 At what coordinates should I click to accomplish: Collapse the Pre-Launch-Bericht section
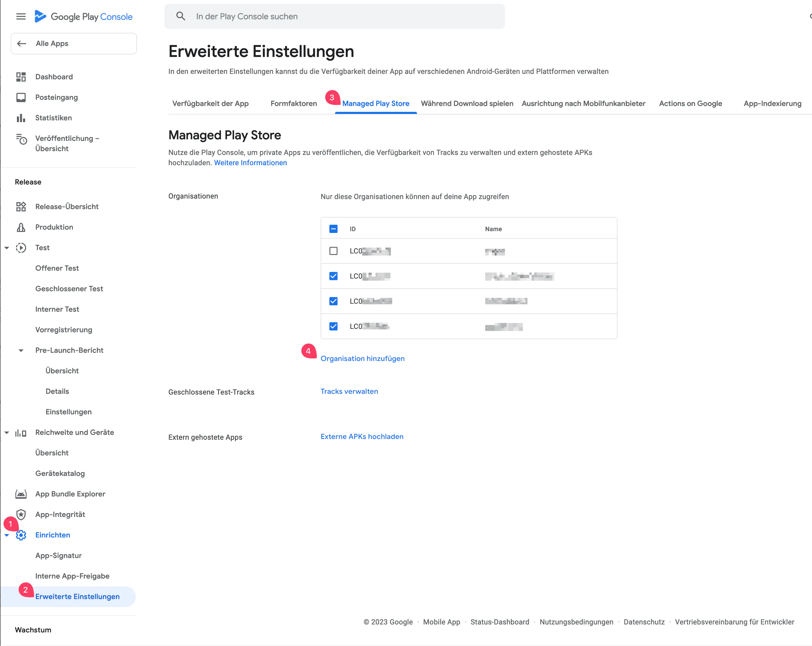(x=21, y=350)
